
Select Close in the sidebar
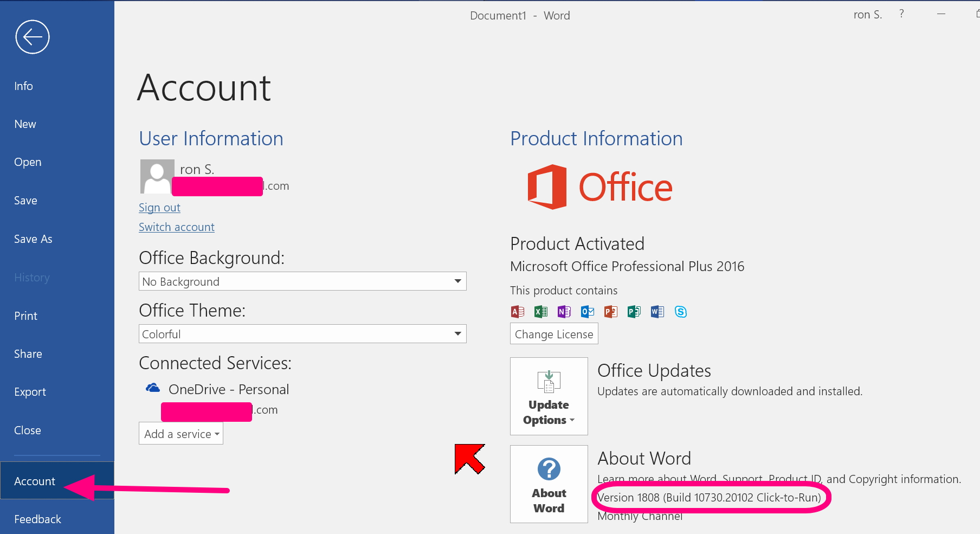(57, 430)
